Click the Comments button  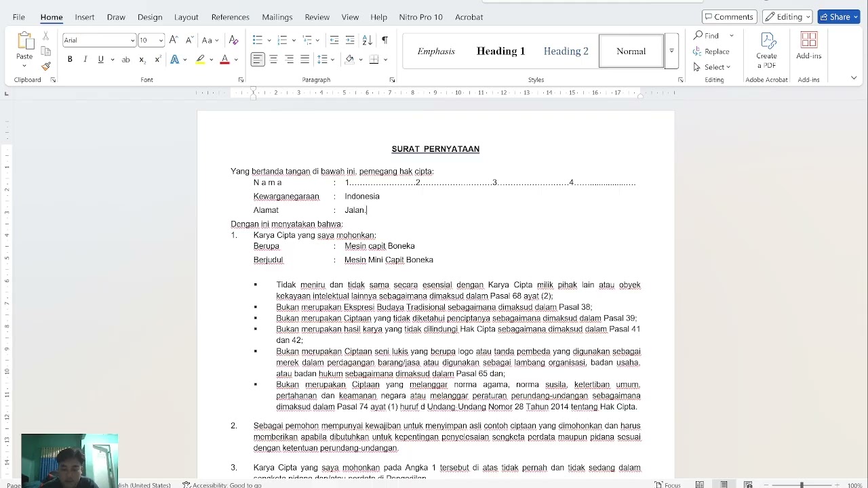(730, 17)
